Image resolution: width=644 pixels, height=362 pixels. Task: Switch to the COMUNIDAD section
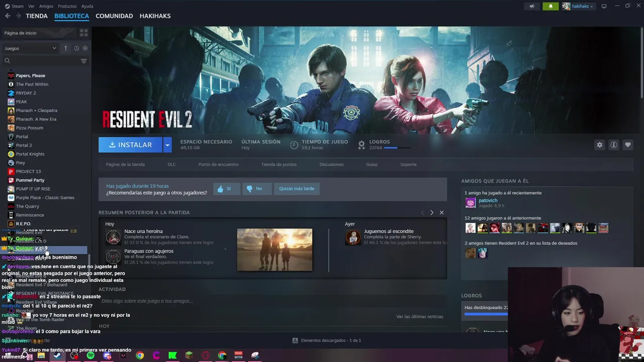114,16
